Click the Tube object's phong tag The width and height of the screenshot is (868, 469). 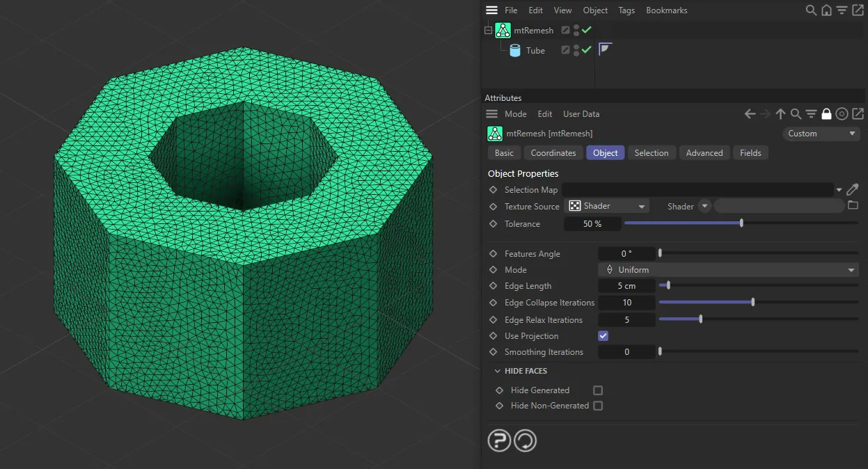point(604,49)
